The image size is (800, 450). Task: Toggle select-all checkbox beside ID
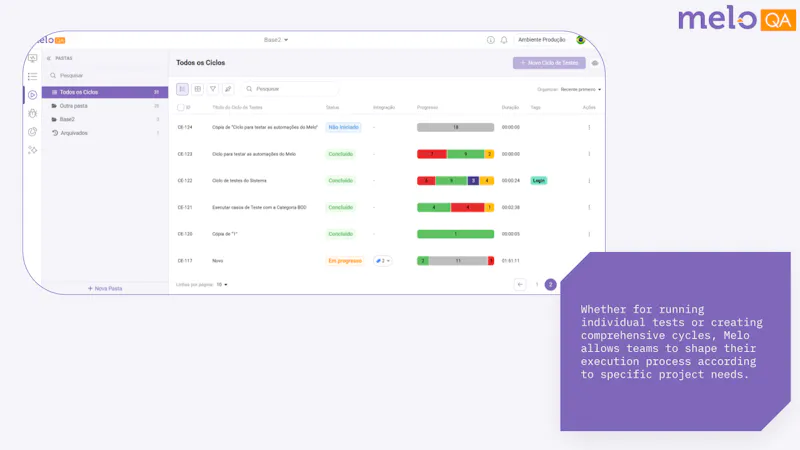(180, 108)
